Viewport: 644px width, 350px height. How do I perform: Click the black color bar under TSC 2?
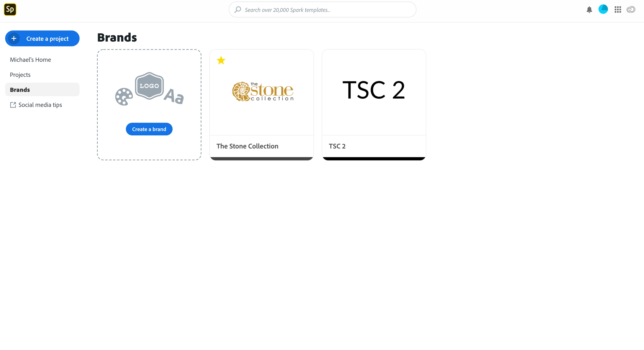(x=374, y=159)
